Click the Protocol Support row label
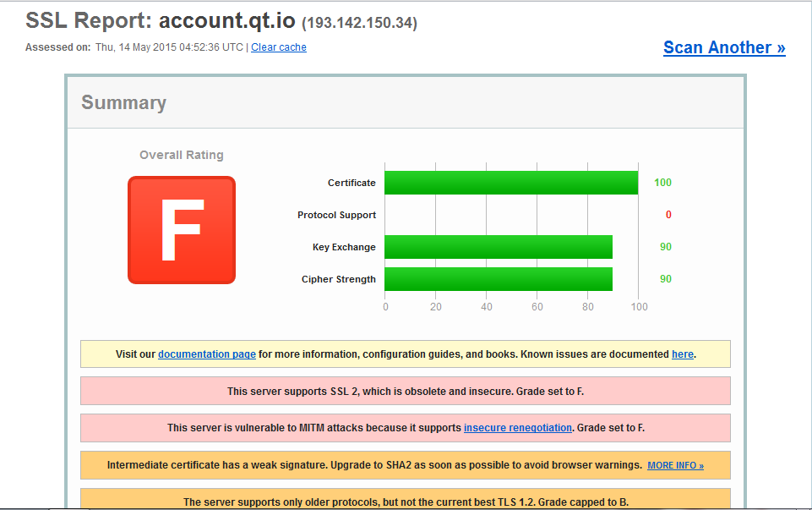812x510 pixels. (x=336, y=215)
